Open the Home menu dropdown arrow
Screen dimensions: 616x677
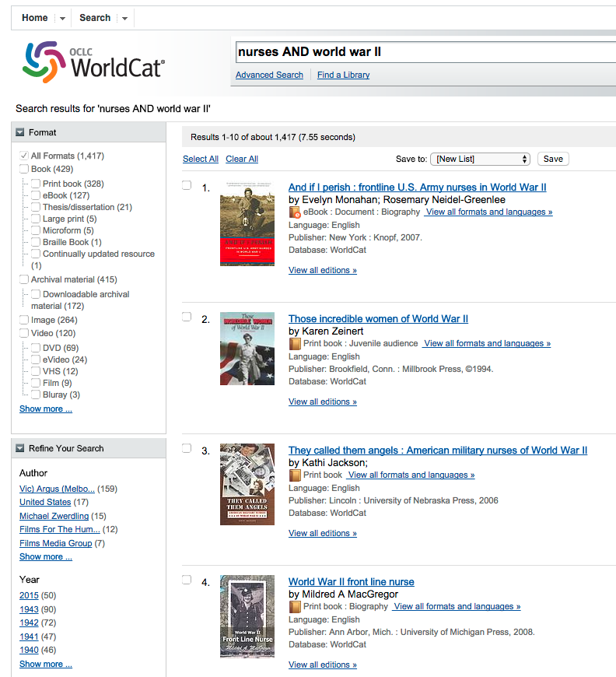click(x=62, y=18)
